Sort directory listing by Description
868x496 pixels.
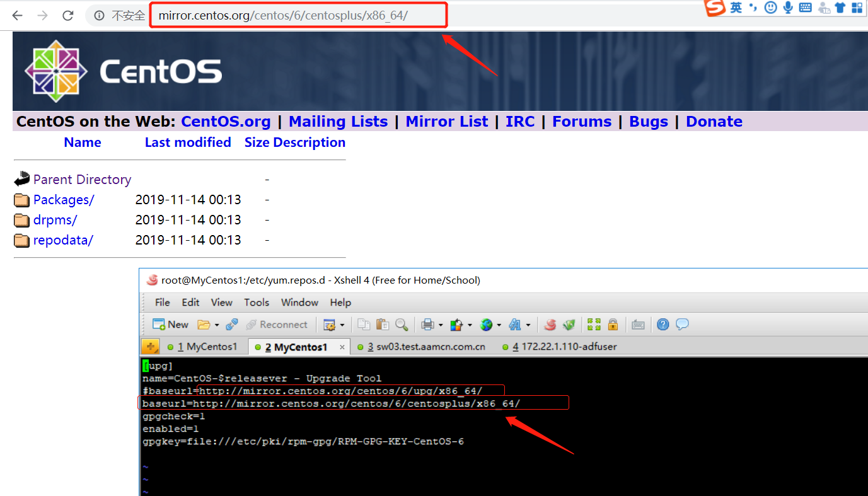308,142
